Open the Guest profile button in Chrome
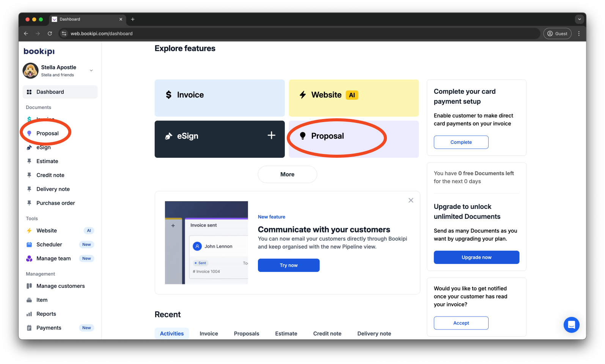 coord(558,33)
